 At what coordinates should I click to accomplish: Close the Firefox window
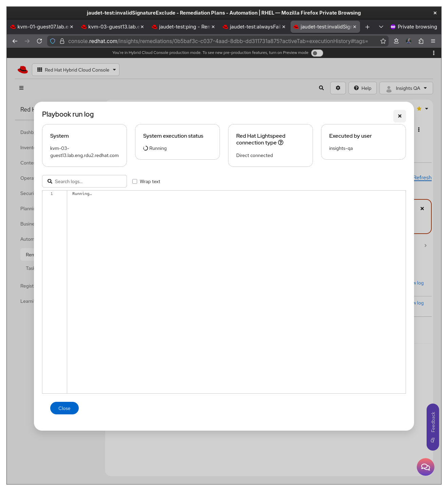435,13
